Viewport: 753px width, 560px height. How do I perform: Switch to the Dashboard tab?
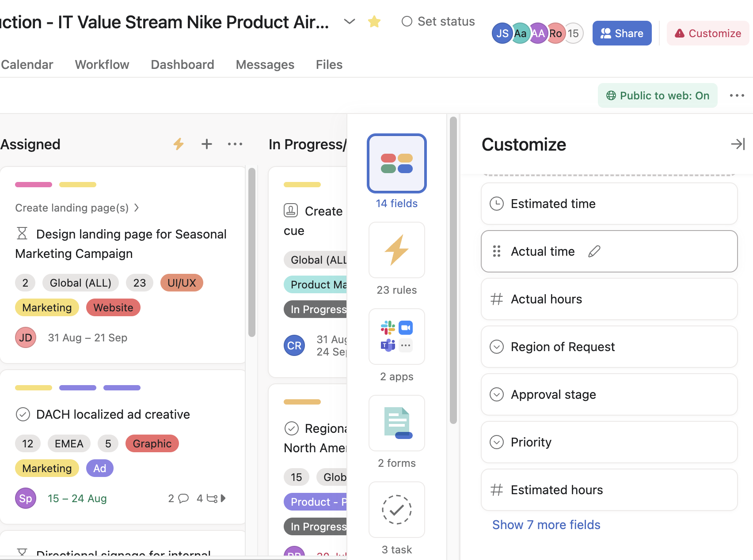[183, 64]
